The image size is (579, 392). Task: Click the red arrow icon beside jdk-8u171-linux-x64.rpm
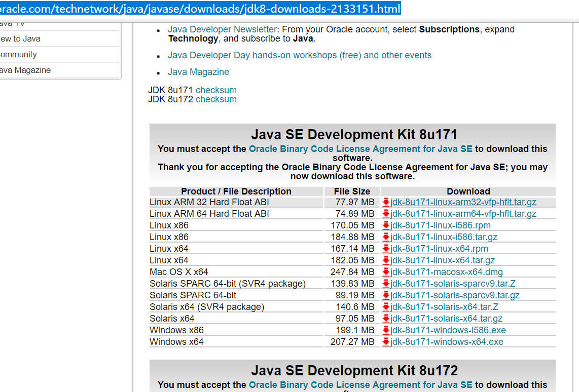386,249
